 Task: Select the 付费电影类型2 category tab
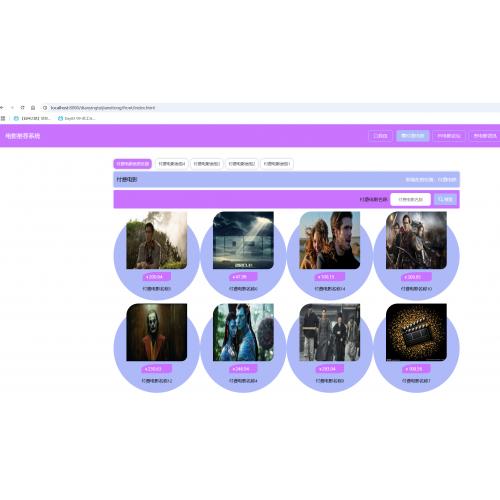click(x=242, y=164)
